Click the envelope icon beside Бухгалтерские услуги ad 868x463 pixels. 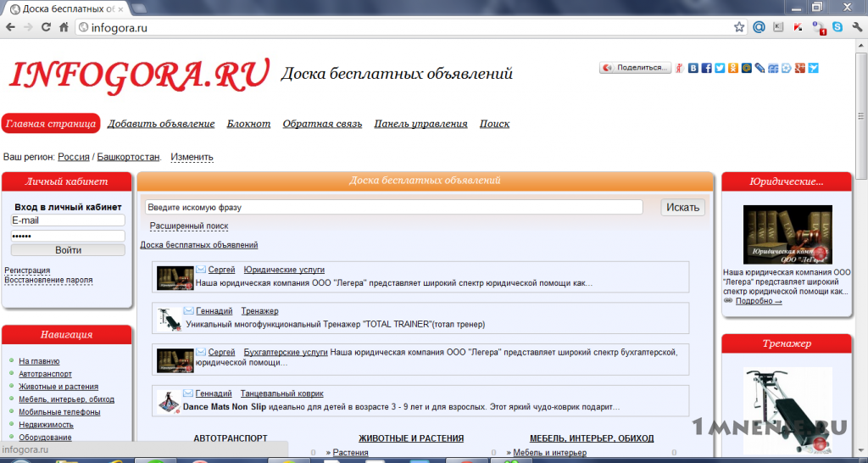pos(200,352)
